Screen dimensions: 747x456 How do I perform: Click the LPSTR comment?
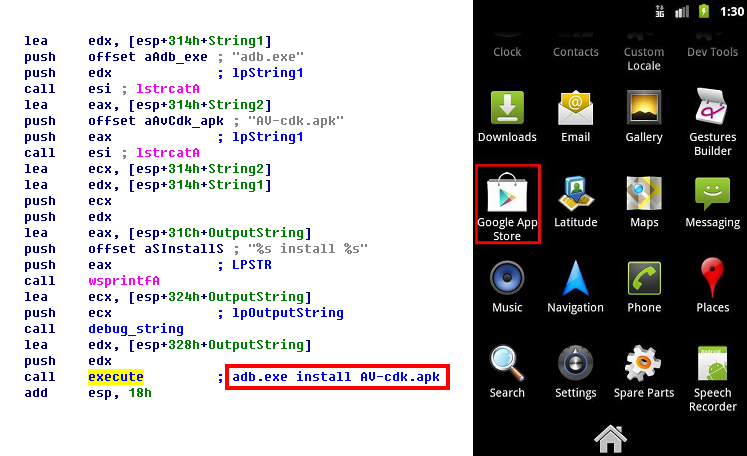click(252, 265)
